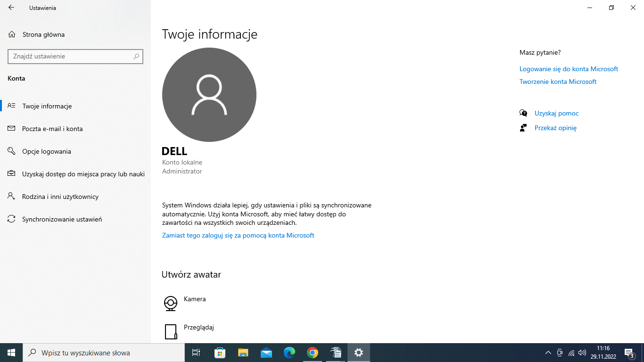Image resolution: width=644 pixels, height=362 pixels.
Task: Open Microsoft Store from the taskbar
Action: 220,353
